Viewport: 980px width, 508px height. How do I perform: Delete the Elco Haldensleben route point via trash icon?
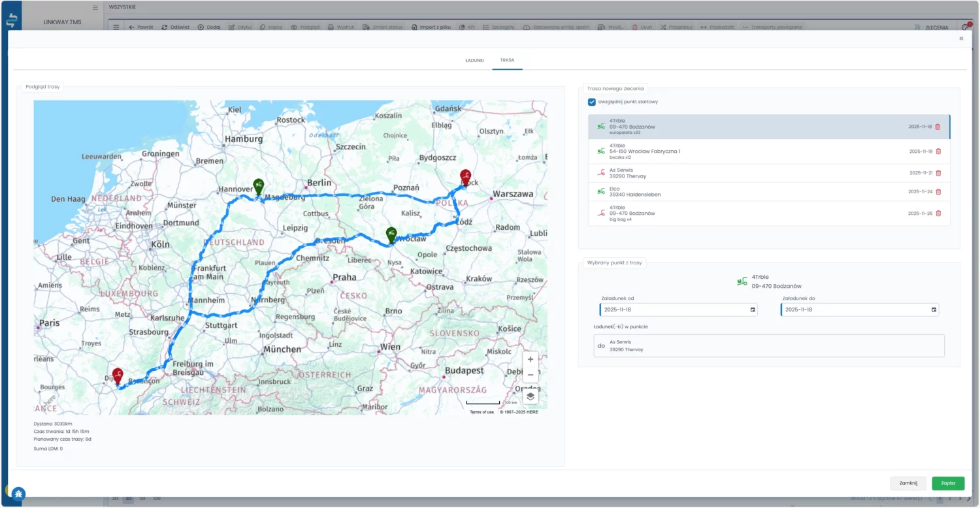pos(938,191)
